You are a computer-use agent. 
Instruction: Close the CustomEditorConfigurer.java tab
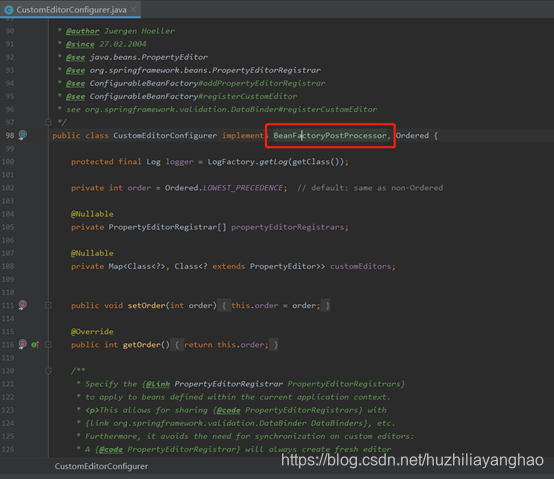click(x=134, y=10)
